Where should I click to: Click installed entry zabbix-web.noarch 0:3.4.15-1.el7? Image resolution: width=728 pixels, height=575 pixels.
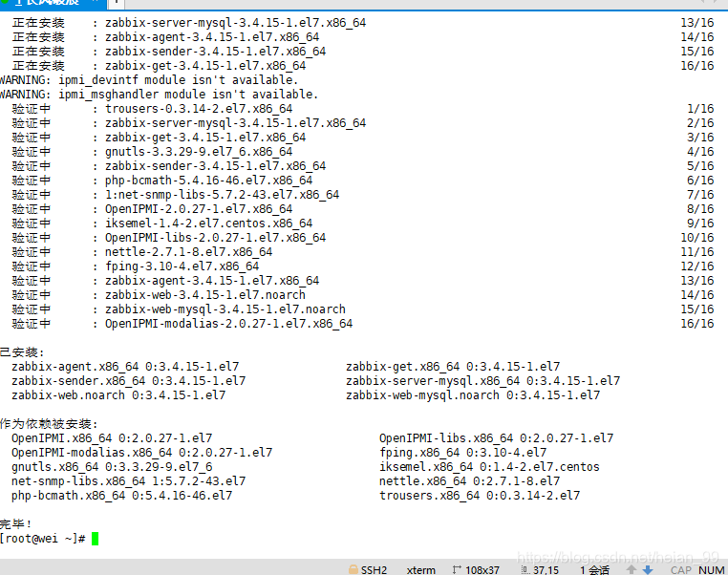tap(118, 395)
